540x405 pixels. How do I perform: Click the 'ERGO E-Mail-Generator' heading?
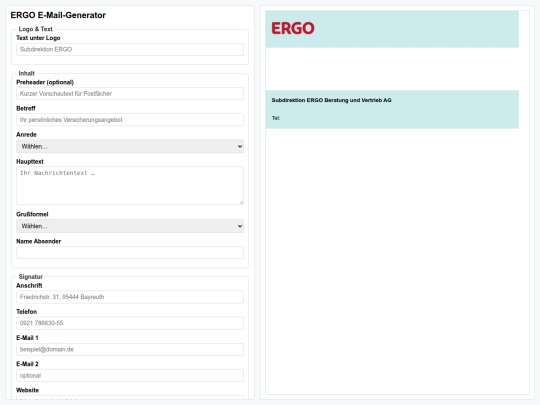tap(58, 15)
